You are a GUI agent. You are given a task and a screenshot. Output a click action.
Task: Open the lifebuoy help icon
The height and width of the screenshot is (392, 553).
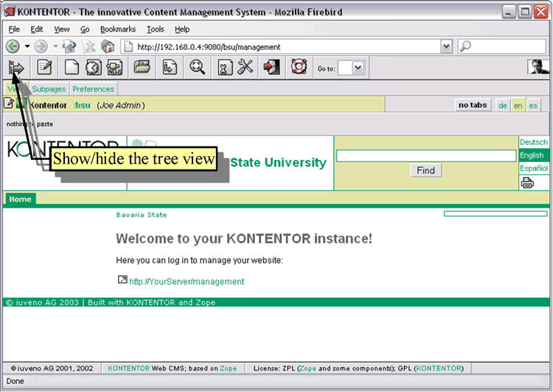[298, 68]
